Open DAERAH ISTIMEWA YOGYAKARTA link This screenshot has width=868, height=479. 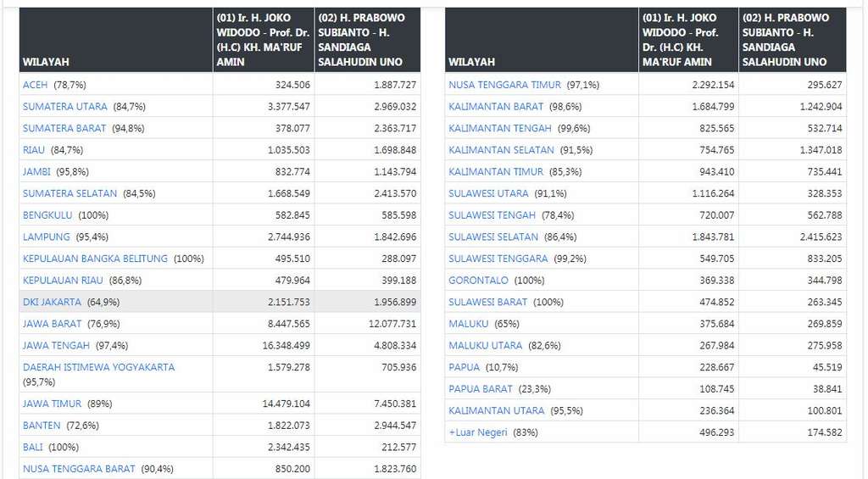[98, 367]
